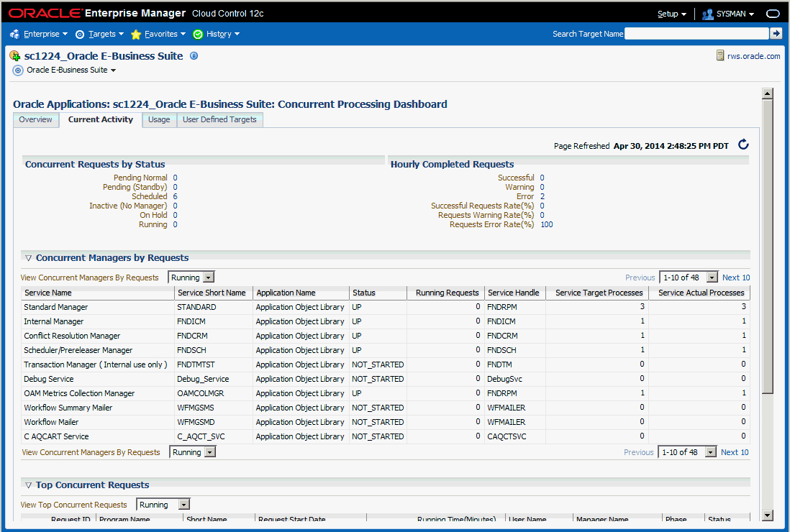Click the Oracle E-Business Suite target icon
This screenshot has height=532, width=790.
click(x=18, y=70)
